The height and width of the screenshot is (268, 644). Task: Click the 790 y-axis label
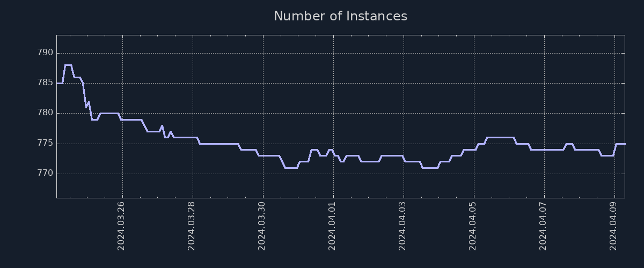(45, 53)
